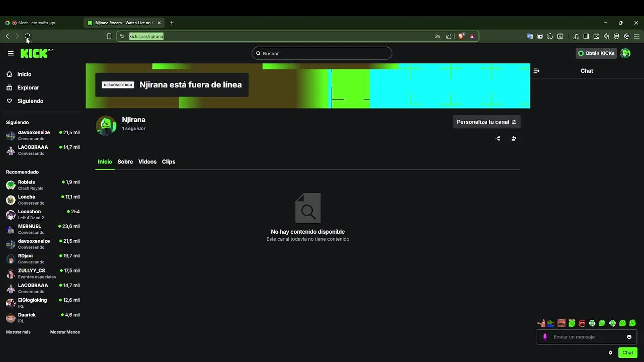Click the site info icon in address bar

(122, 36)
